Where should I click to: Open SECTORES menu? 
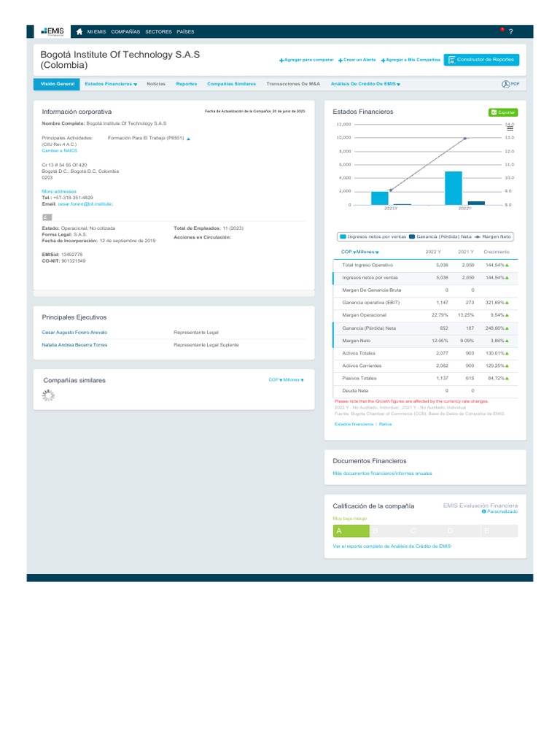pos(158,32)
